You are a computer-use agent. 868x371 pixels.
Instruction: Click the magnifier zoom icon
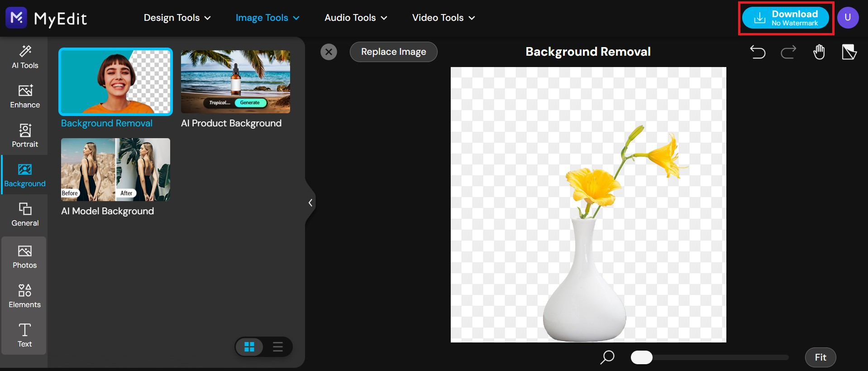[x=607, y=357]
